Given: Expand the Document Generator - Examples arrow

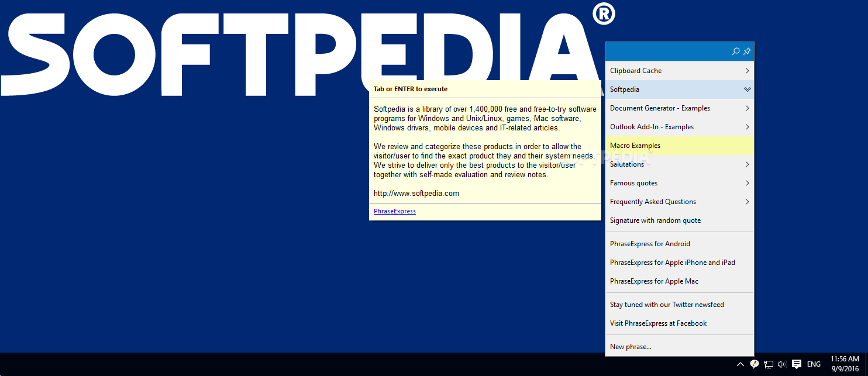Looking at the screenshot, I should (x=747, y=108).
